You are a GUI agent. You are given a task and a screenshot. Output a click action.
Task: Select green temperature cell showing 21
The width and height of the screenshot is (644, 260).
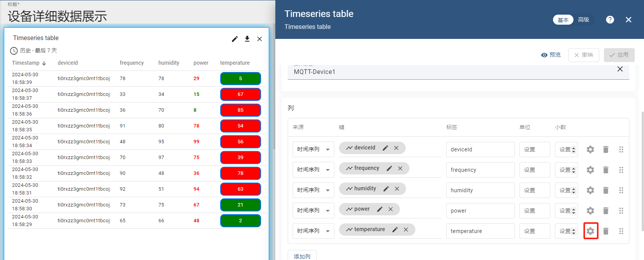click(240, 205)
